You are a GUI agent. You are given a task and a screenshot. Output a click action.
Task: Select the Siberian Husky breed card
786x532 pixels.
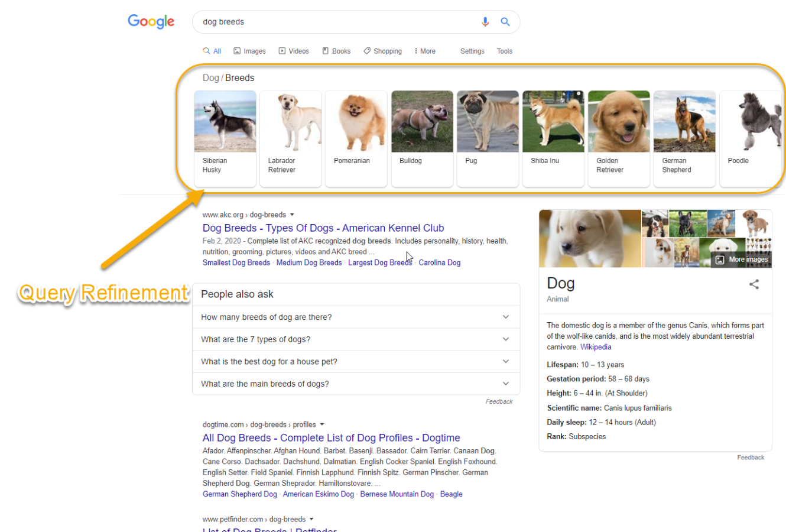coord(225,138)
